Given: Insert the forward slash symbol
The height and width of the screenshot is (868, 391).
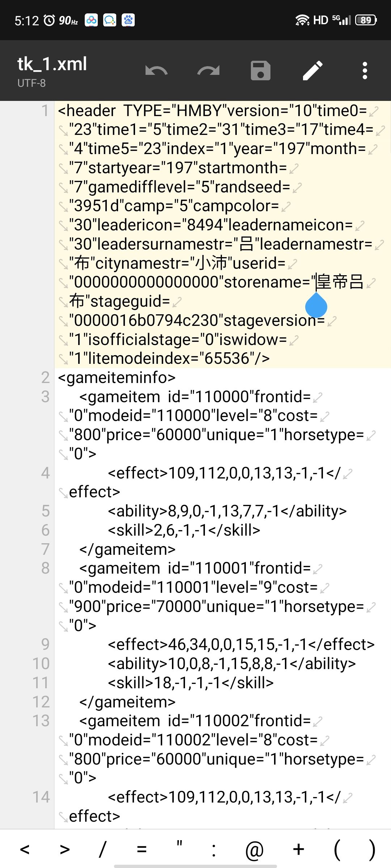Looking at the screenshot, I should (x=103, y=848).
